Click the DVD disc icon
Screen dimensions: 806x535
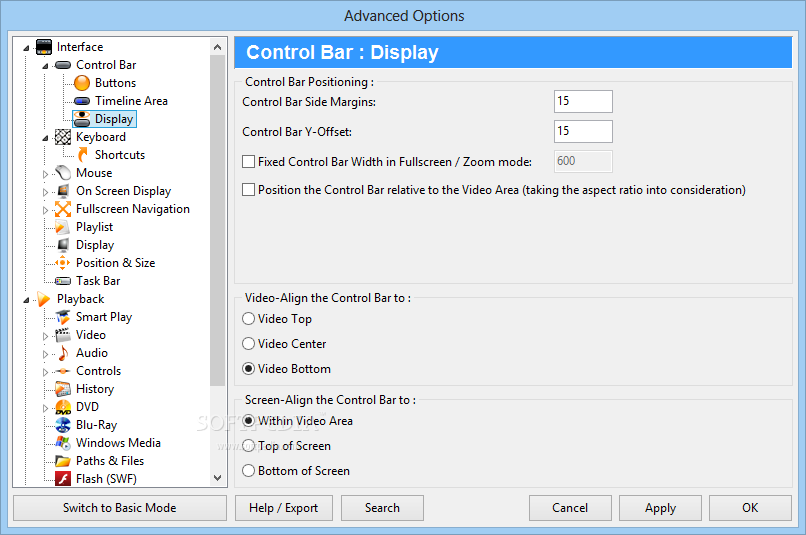point(63,407)
